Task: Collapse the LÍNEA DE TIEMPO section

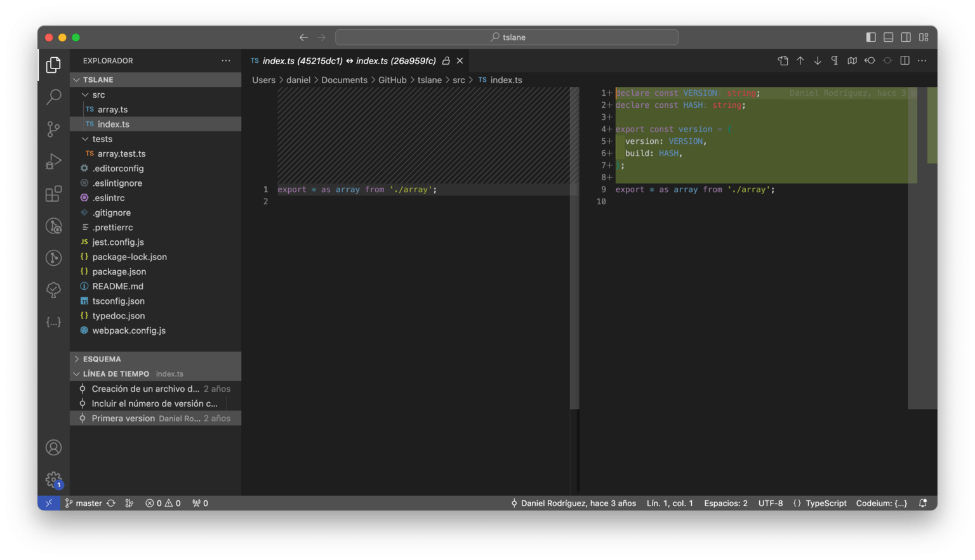Action: coord(156,374)
